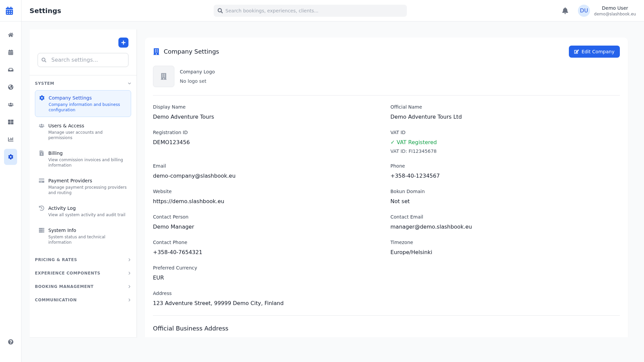644x362 pixels.
Task: Open the clients group sidebar icon
Action: 11,105
